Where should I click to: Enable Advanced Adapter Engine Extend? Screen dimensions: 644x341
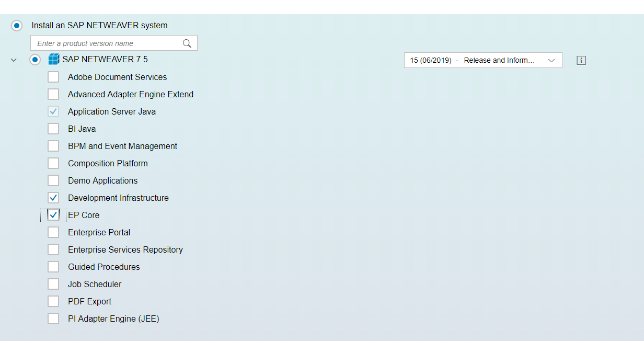(53, 94)
